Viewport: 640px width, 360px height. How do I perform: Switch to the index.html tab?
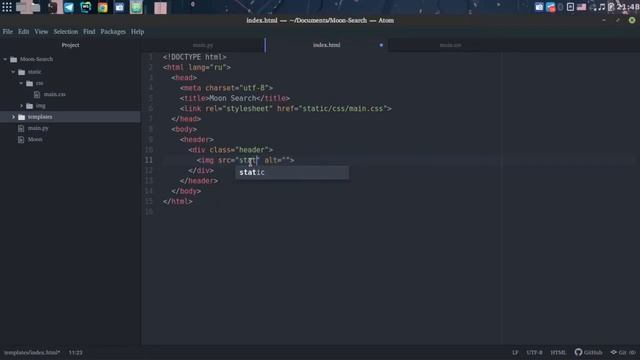pos(326,45)
